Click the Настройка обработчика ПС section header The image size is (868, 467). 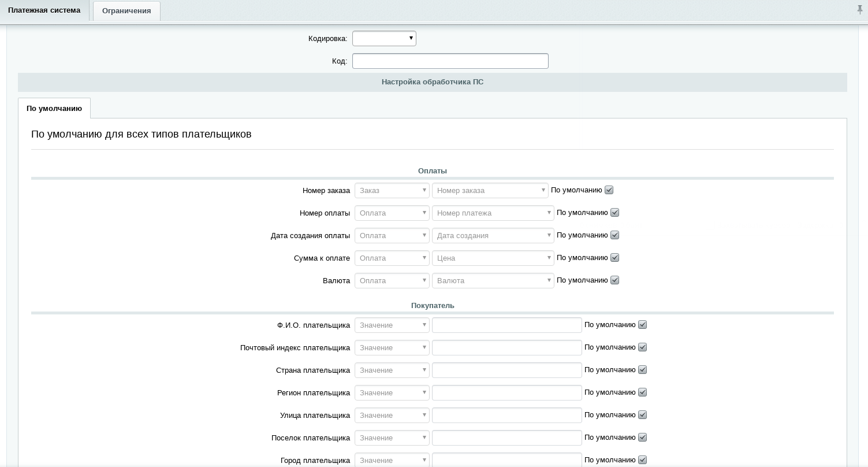coord(433,82)
